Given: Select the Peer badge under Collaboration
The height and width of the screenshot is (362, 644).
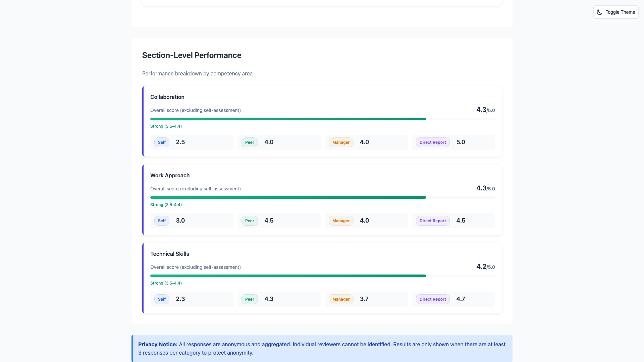Looking at the screenshot, I should coord(249,142).
